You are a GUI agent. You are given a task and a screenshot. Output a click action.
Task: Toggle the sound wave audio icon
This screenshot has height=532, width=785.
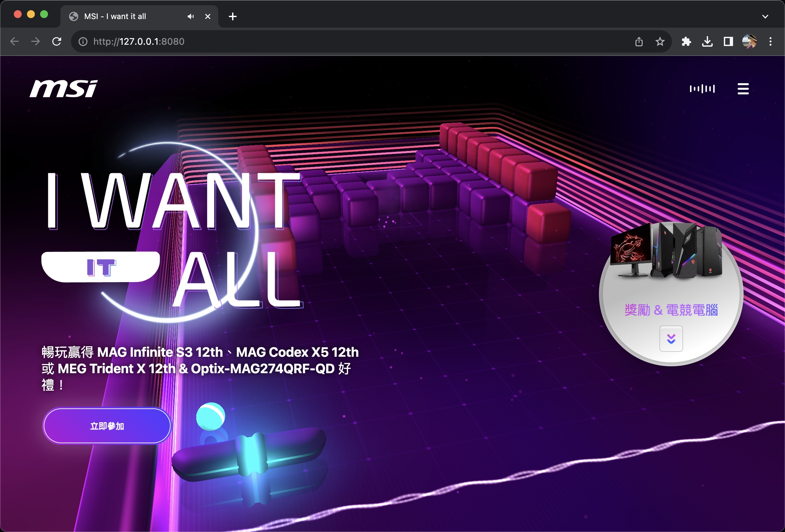(702, 89)
